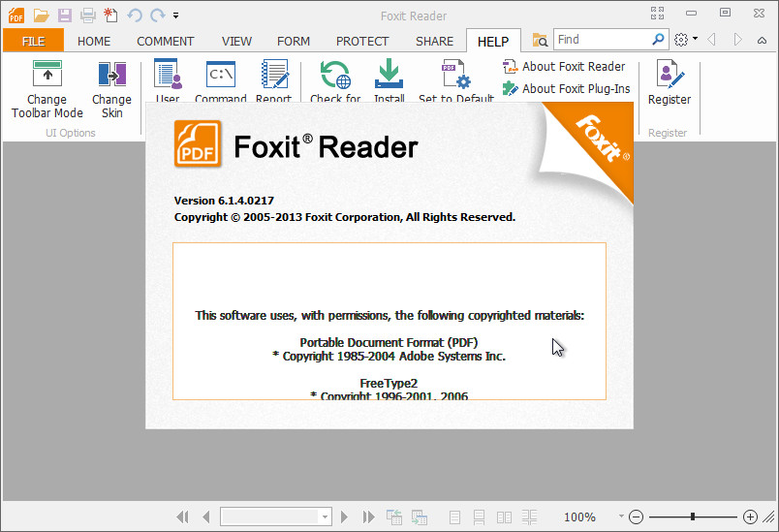Switch to the COMMENT ribbon tab
This screenshot has height=532, width=779.
pos(166,42)
